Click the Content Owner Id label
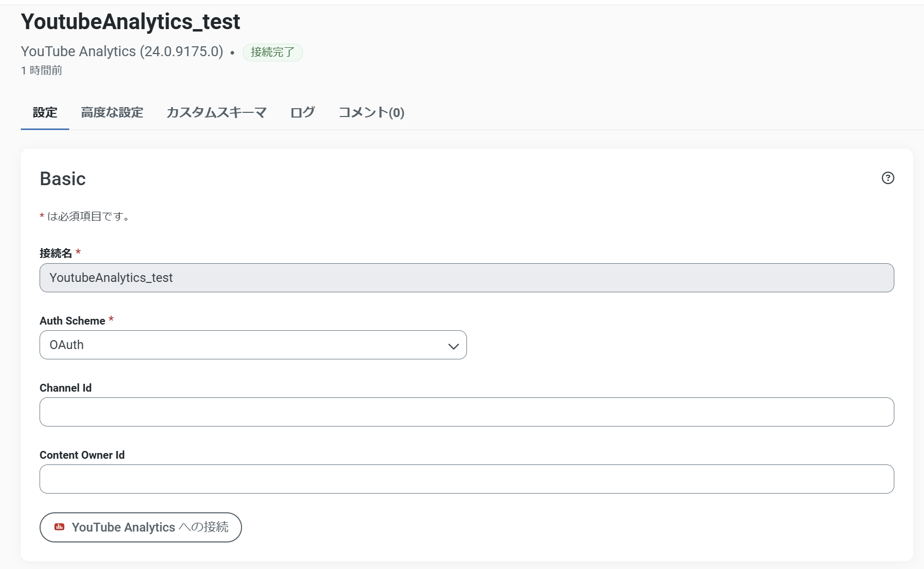This screenshot has width=924, height=569. pos(82,455)
